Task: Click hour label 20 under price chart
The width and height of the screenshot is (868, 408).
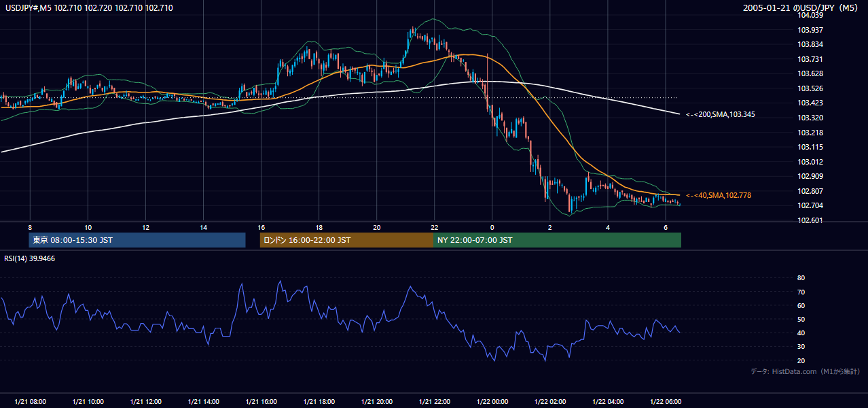Action: pos(376,227)
